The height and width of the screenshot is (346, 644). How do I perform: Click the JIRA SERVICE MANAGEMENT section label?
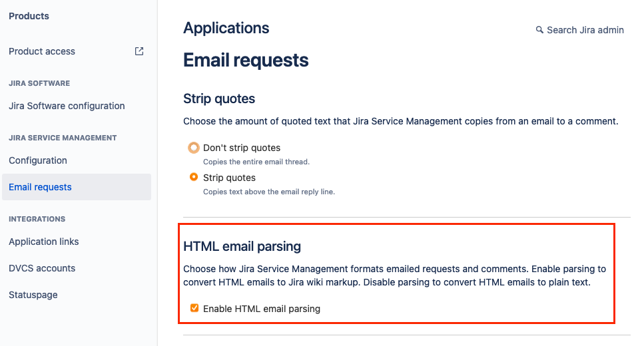tap(63, 138)
